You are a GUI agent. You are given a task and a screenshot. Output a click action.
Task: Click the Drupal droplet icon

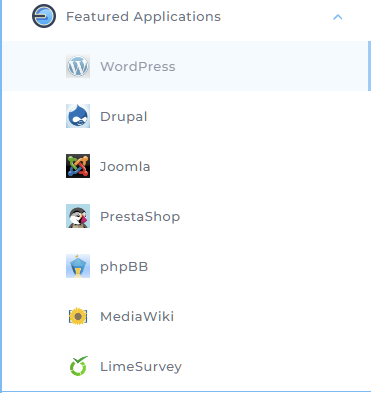point(78,116)
